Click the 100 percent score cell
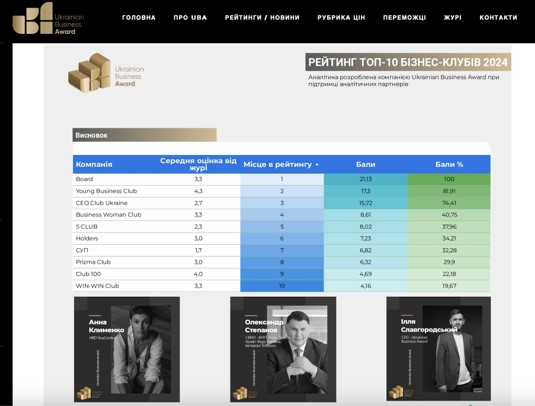 point(449,179)
